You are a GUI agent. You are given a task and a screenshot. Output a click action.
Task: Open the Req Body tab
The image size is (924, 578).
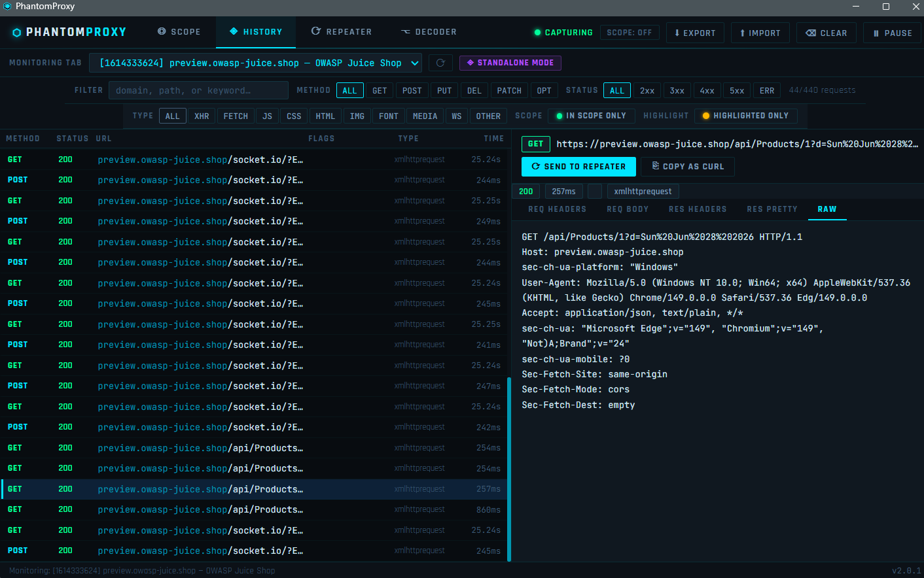click(628, 209)
